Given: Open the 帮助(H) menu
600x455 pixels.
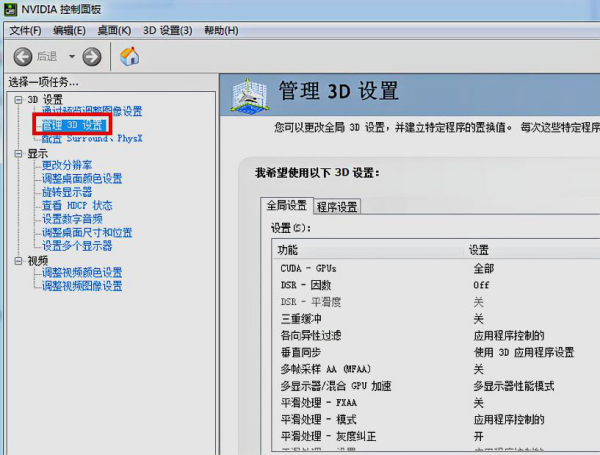Looking at the screenshot, I should [221, 31].
